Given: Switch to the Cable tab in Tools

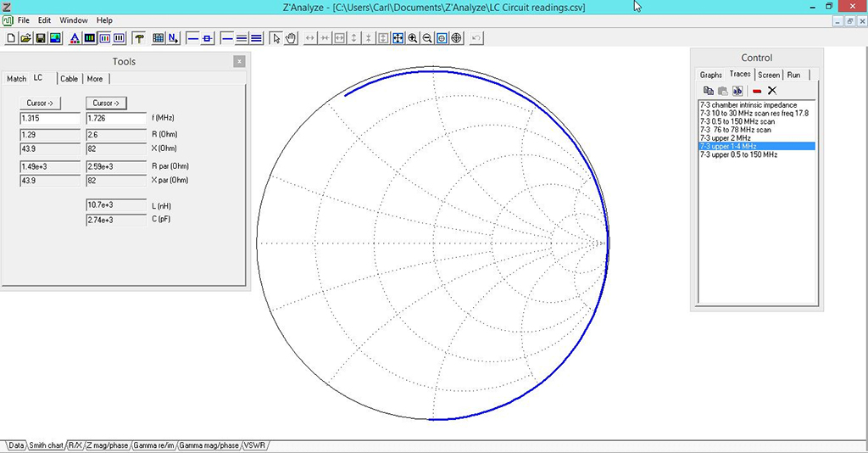Looking at the screenshot, I should [x=69, y=79].
